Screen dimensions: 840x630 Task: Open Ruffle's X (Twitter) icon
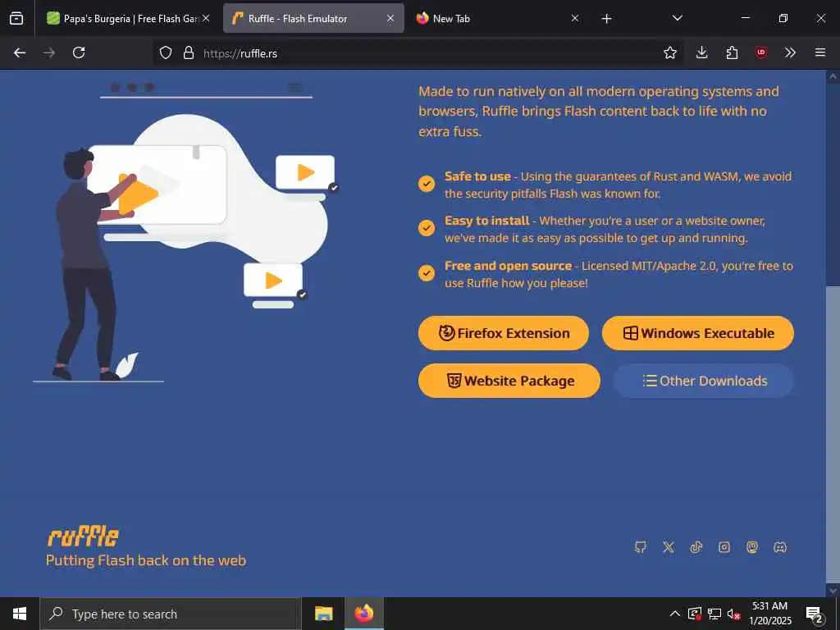coord(669,547)
